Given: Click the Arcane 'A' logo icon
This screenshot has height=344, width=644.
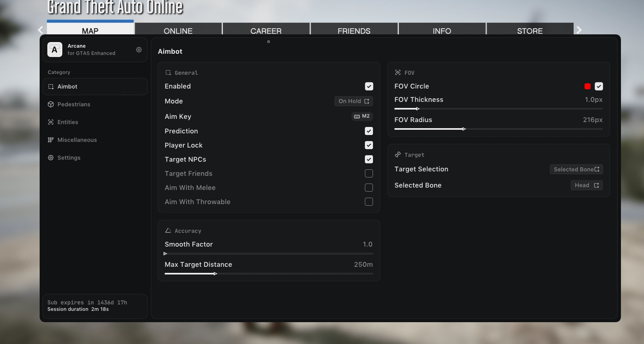Looking at the screenshot, I should click(55, 50).
